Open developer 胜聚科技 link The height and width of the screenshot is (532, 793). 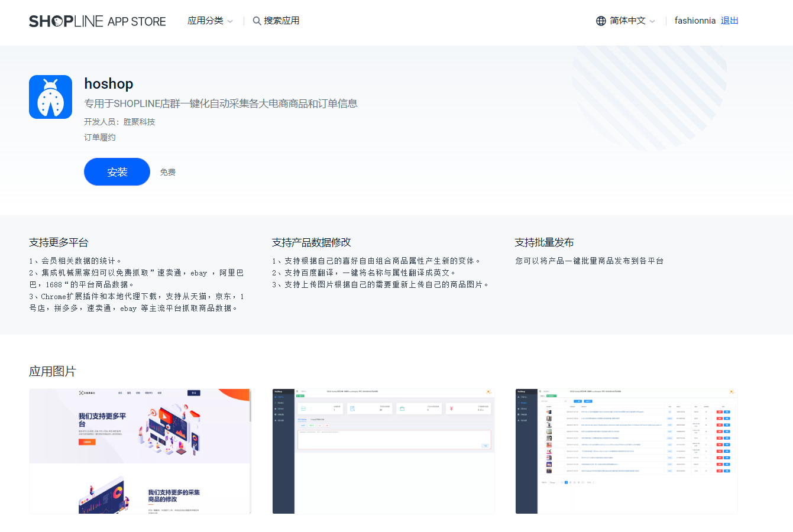[139, 122]
